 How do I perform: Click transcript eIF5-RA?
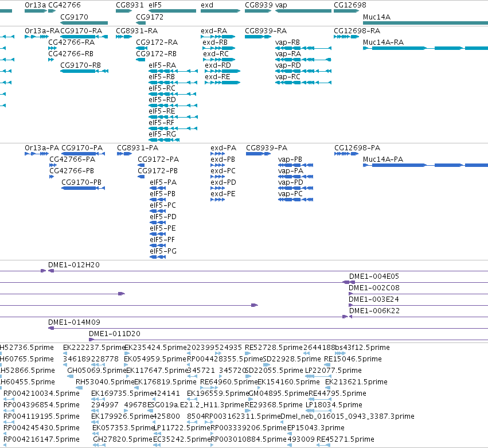pos(173,71)
